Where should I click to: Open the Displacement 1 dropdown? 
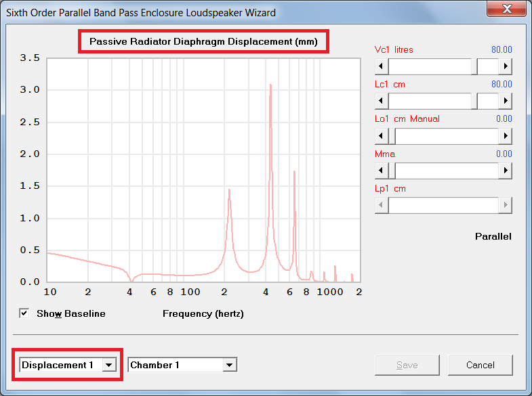pyautogui.click(x=108, y=365)
